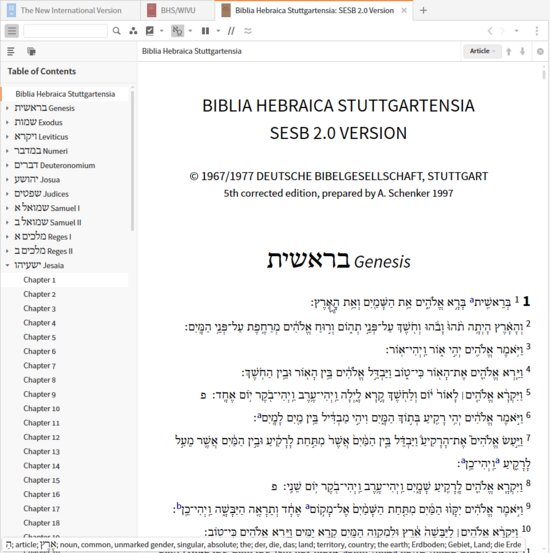Image resolution: width=550 pixels, height=553 pixels.
Task: Expand the Exodus tree node
Action: click(7, 122)
